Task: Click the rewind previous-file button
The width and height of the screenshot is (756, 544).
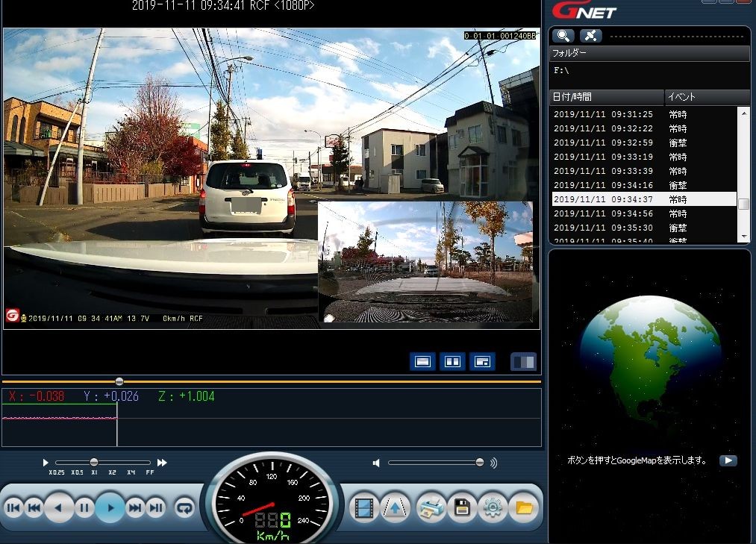Action: point(34,507)
